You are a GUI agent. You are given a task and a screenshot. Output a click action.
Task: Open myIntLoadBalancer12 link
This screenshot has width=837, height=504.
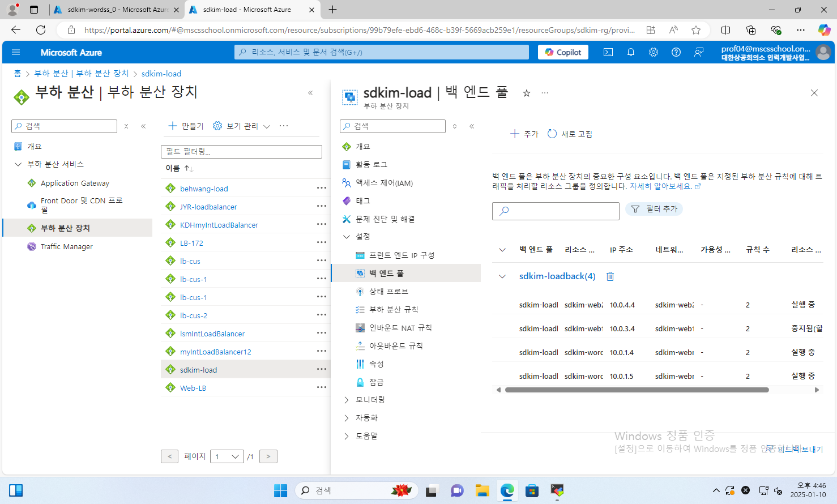pyautogui.click(x=216, y=352)
